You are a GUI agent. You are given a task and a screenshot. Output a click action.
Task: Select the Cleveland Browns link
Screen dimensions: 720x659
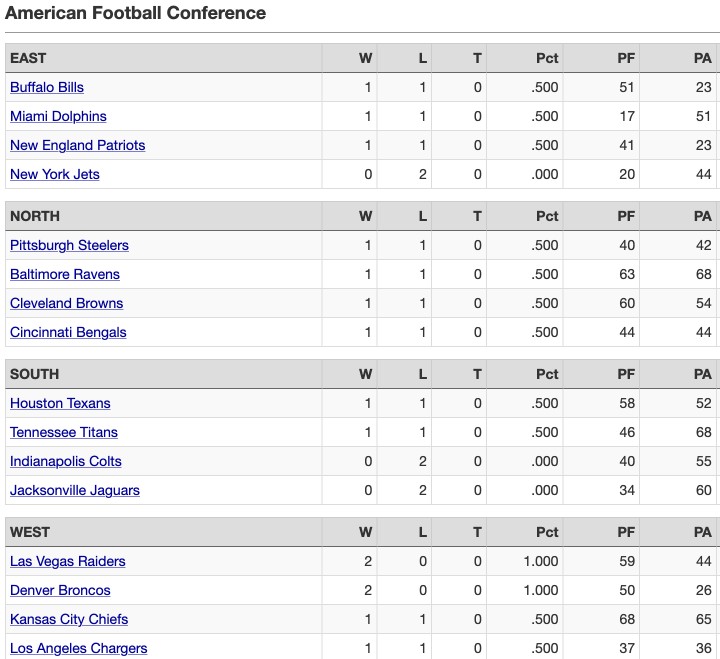67,303
